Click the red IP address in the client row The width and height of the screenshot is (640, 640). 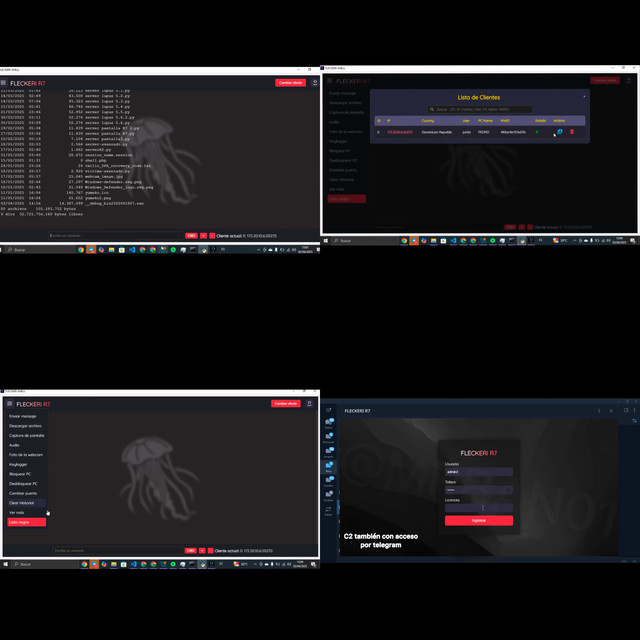tap(400, 132)
